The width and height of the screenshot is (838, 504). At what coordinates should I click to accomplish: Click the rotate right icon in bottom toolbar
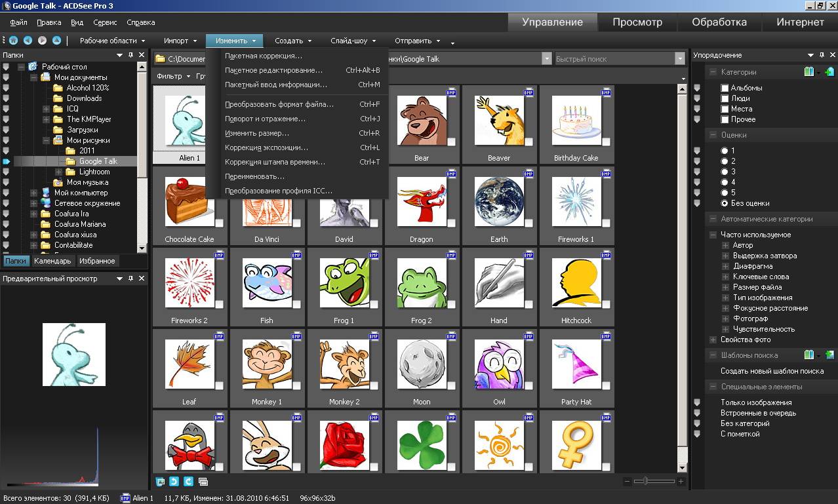pos(188,482)
